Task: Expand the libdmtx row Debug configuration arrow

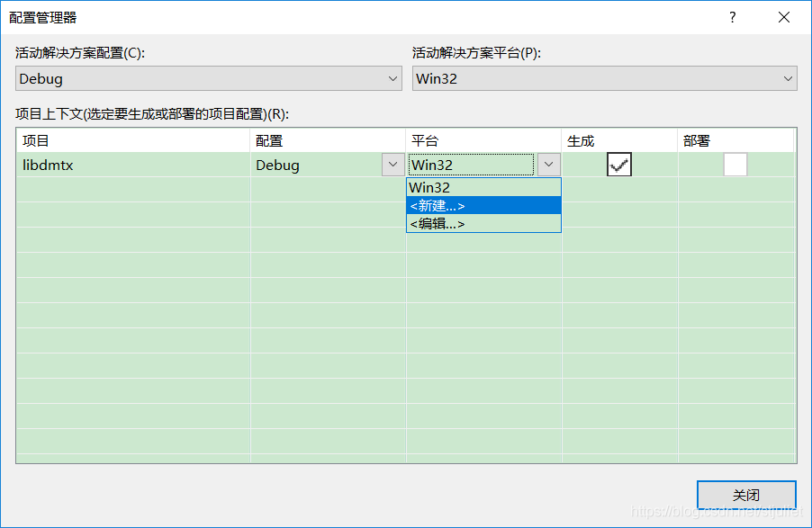Action: [x=392, y=165]
